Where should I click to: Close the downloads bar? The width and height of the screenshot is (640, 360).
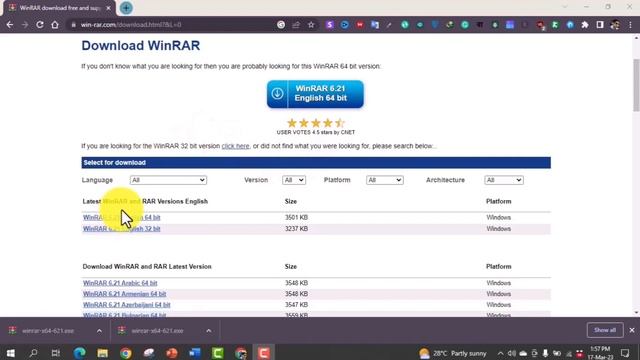[x=632, y=330]
